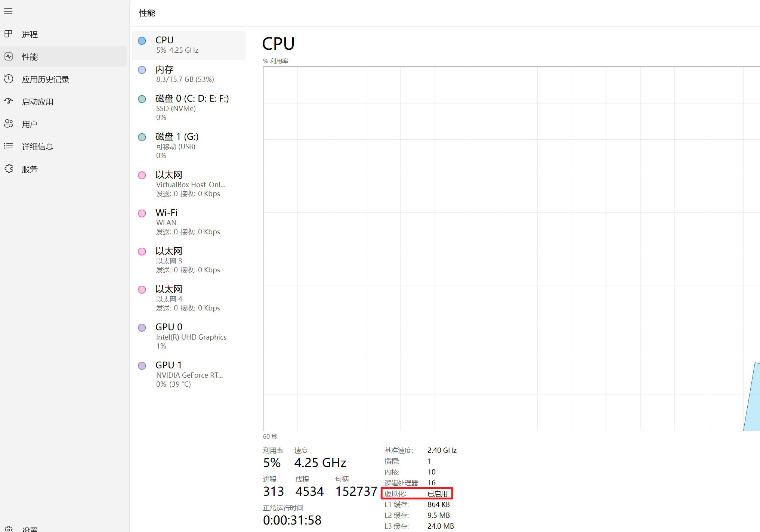Click the 详细信息 details list icon

pyautogui.click(x=8, y=146)
